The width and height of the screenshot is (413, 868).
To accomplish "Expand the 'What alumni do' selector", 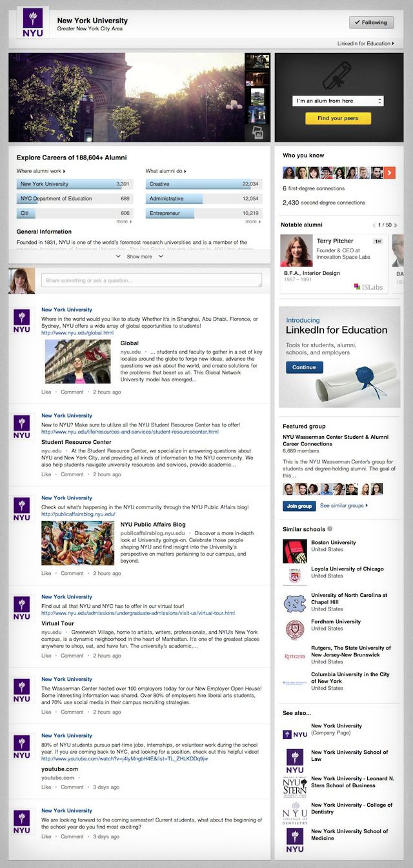I will (x=166, y=171).
